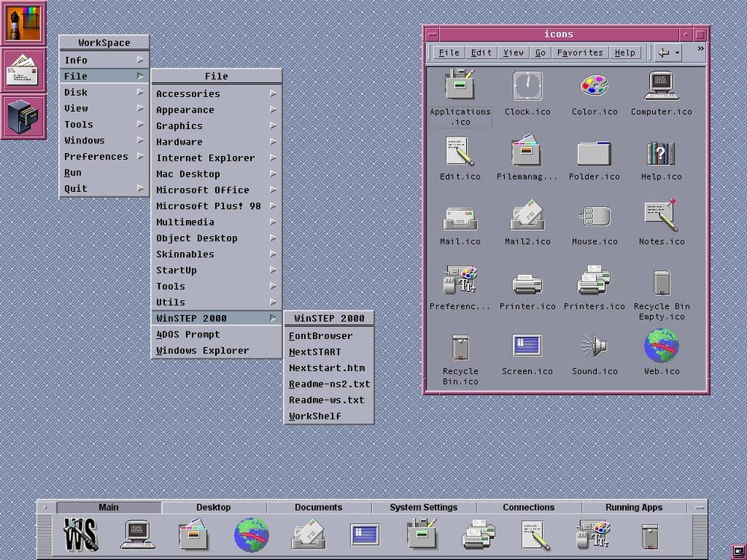747x560 pixels.
Task: Open the Preferences item in WorkSpace menu
Action: tap(104, 156)
